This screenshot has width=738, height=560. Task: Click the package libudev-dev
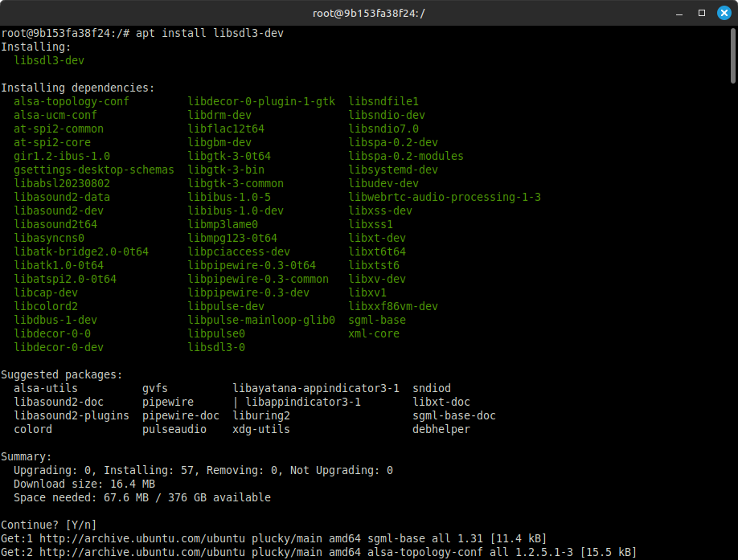pyautogui.click(x=383, y=183)
